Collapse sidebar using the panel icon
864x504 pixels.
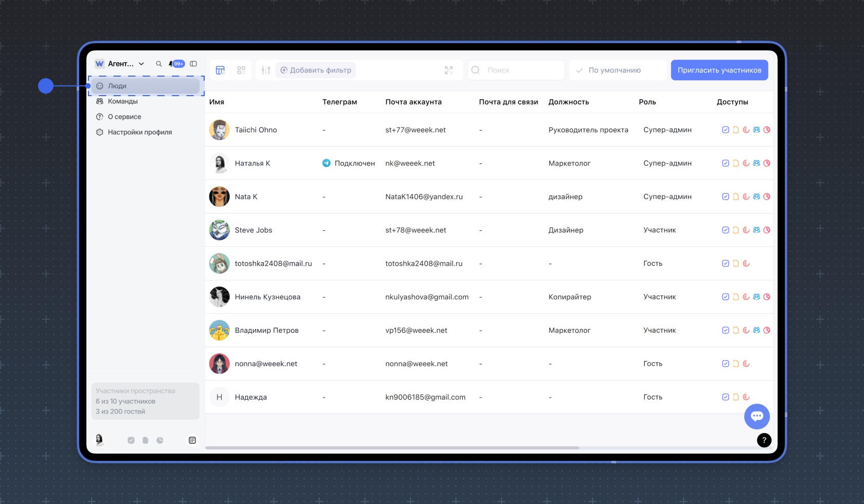pyautogui.click(x=193, y=64)
